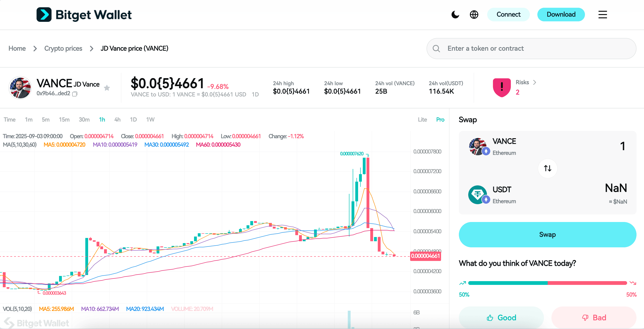Select the Time chart view
The image size is (644, 329).
(x=10, y=120)
